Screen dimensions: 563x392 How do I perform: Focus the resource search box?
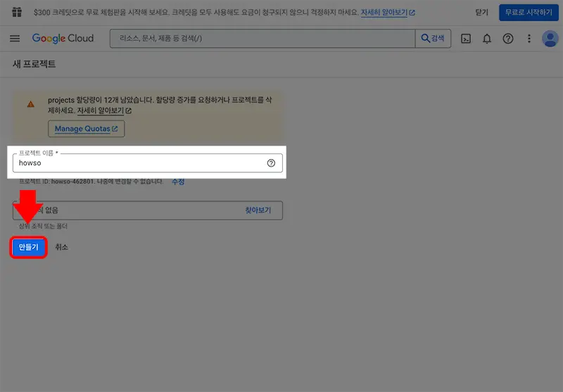click(x=262, y=39)
